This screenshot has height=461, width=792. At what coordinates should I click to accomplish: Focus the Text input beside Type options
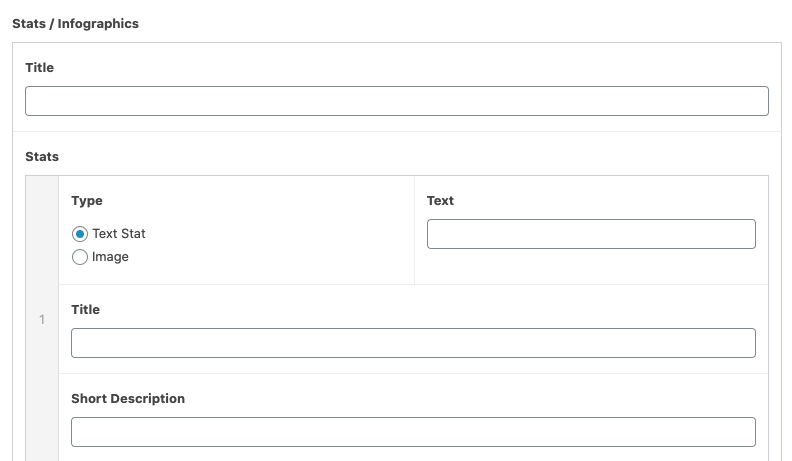coord(591,234)
